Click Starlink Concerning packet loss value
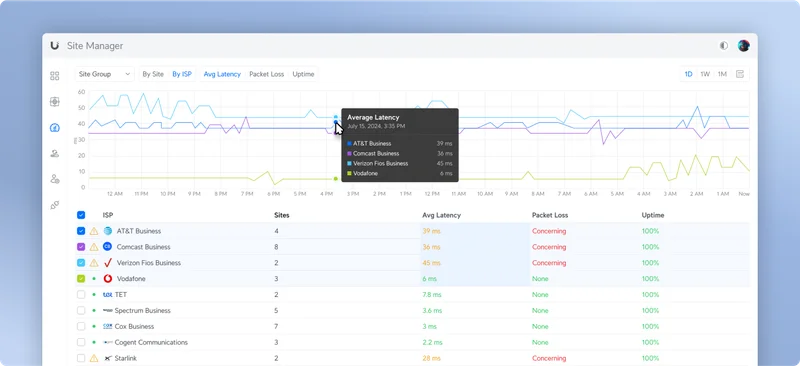 point(549,358)
